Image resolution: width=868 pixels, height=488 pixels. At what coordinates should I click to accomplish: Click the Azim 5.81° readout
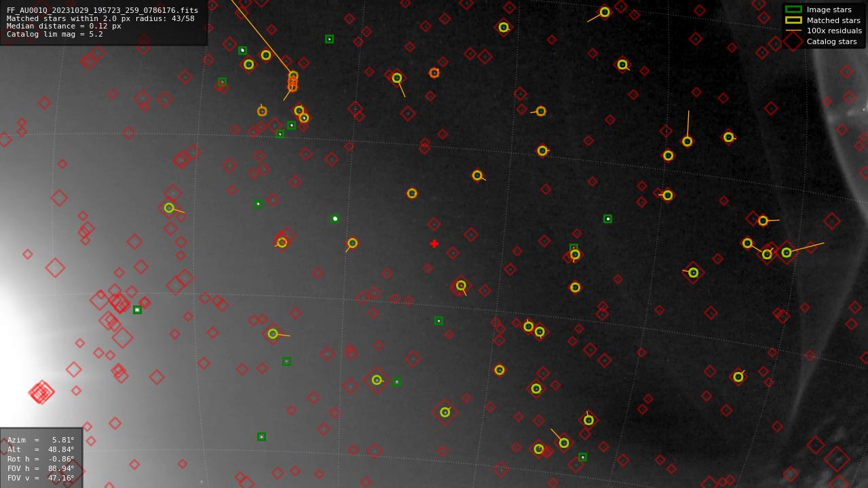point(41,440)
